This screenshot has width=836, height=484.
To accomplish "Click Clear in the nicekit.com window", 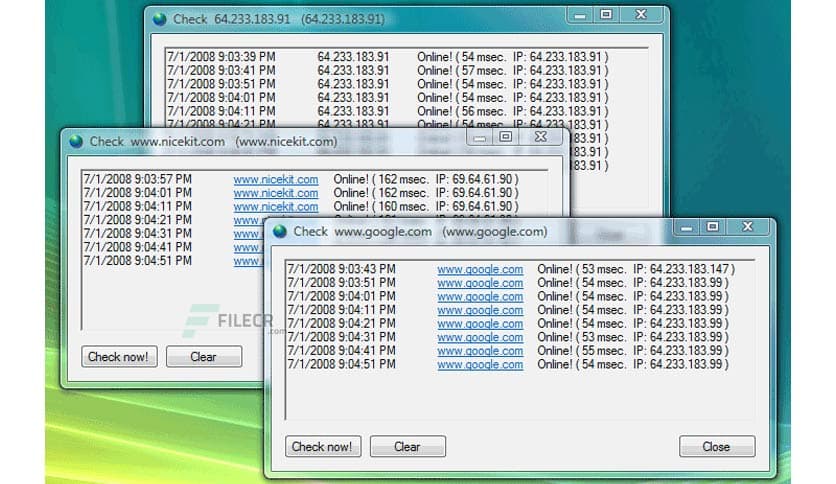I will (204, 357).
